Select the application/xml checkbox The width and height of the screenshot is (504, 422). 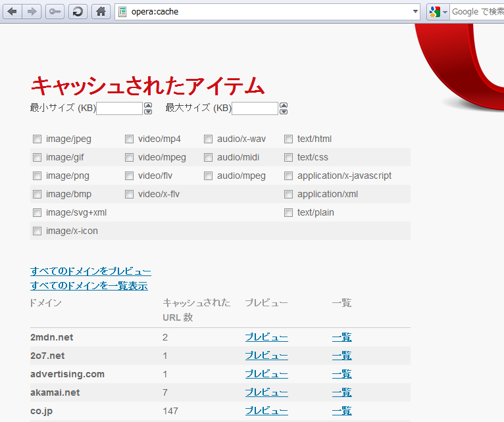coord(289,195)
